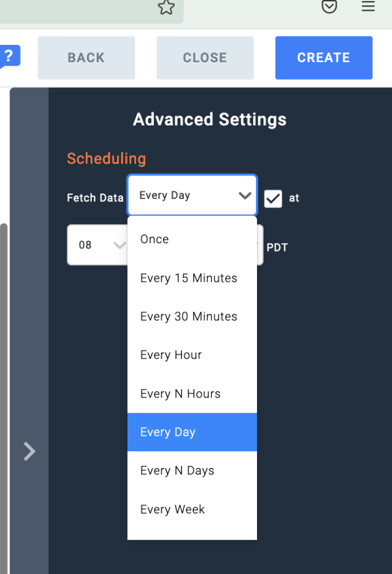Uncheck the "at" time checkbox
Viewport: 392px width, 574px height.
point(273,198)
